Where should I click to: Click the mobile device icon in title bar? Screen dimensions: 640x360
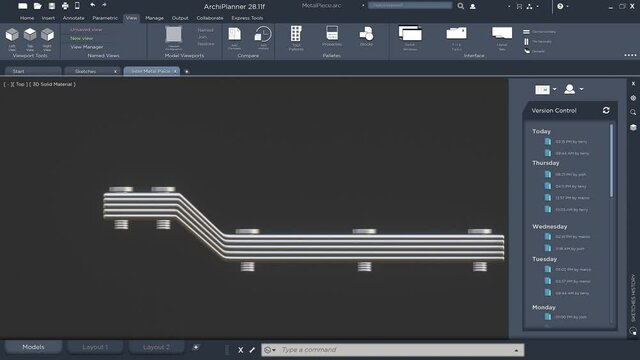(x=77, y=6)
